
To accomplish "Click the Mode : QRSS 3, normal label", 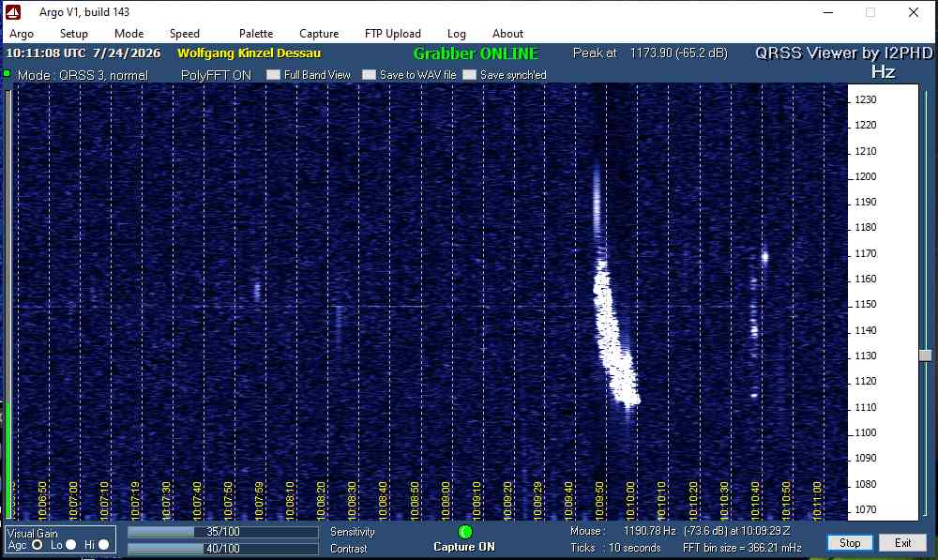I will click(x=83, y=75).
